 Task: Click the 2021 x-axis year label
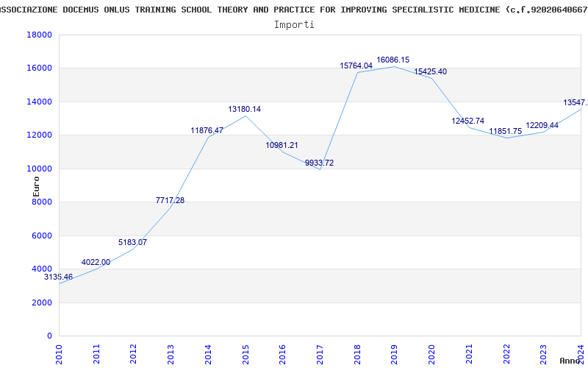(x=469, y=354)
